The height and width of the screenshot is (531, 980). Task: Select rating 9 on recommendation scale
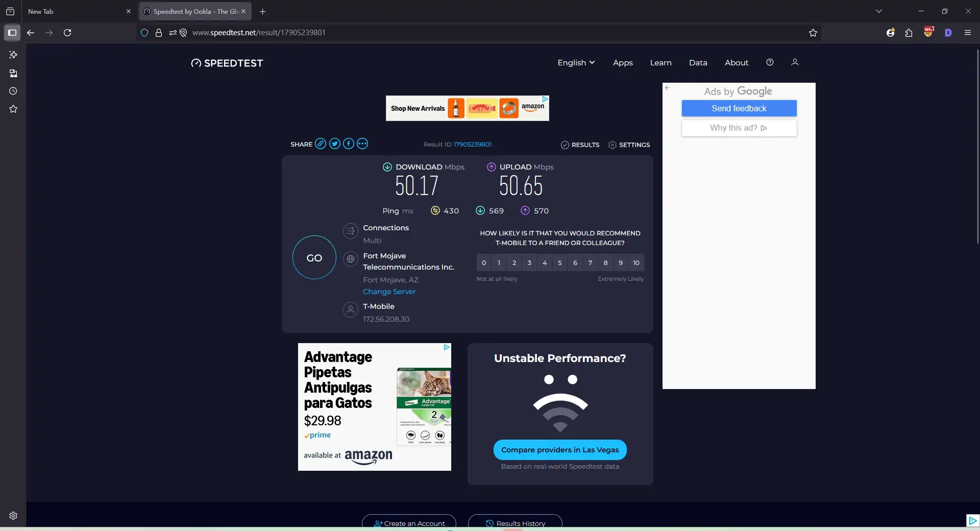[x=621, y=263]
